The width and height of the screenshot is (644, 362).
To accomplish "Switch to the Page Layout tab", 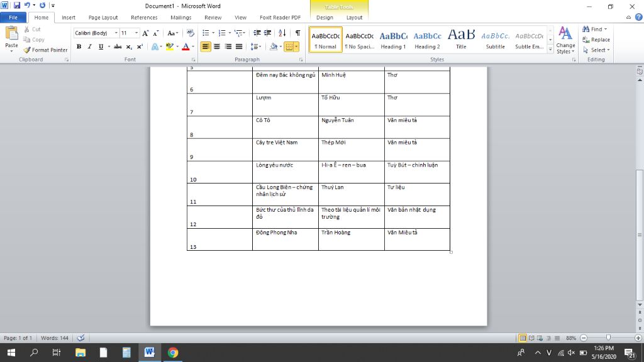I will [103, 17].
